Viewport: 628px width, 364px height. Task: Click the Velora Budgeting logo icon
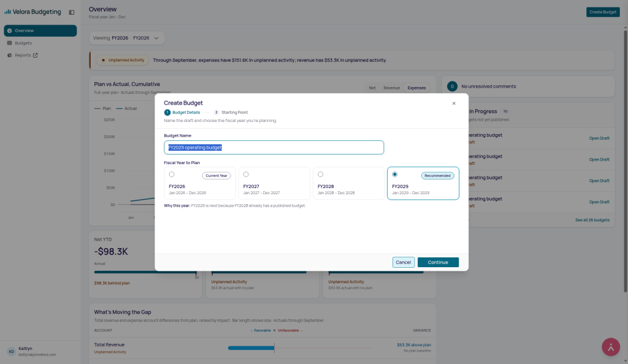pos(7,12)
